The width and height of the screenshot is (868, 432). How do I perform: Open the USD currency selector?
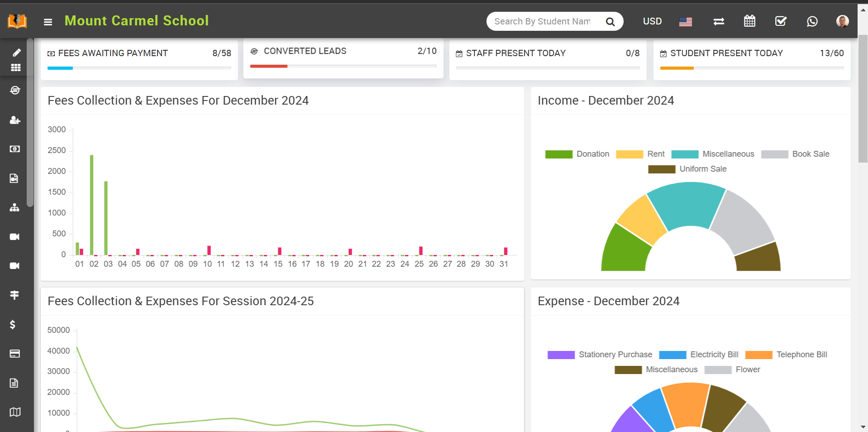click(652, 21)
